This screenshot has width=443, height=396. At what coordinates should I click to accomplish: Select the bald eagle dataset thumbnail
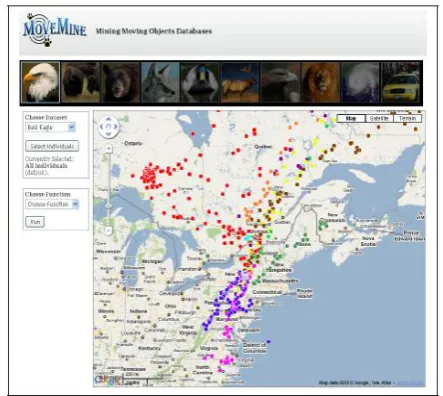coord(41,82)
